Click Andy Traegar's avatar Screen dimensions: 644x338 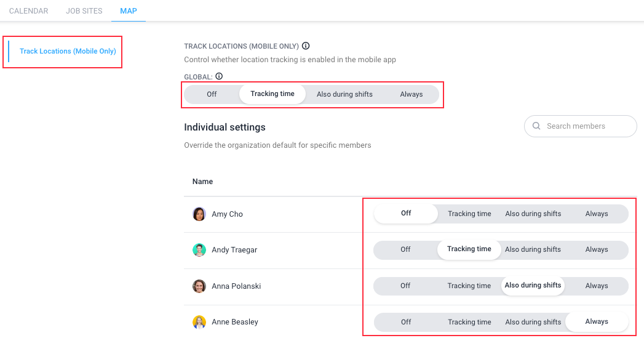(199, 249)
